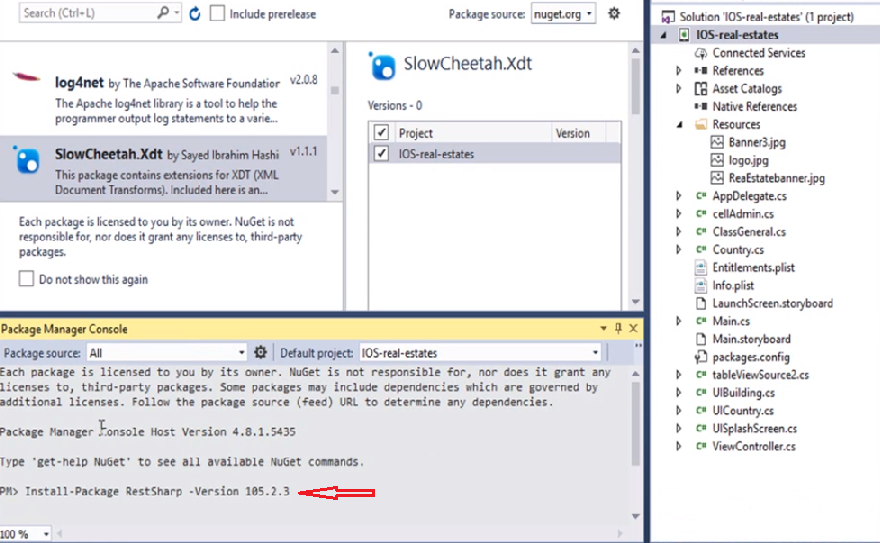The width and height of the screenshot is (880, 543).
Task: Select the log4net package entry
Action: pos(163,94)
